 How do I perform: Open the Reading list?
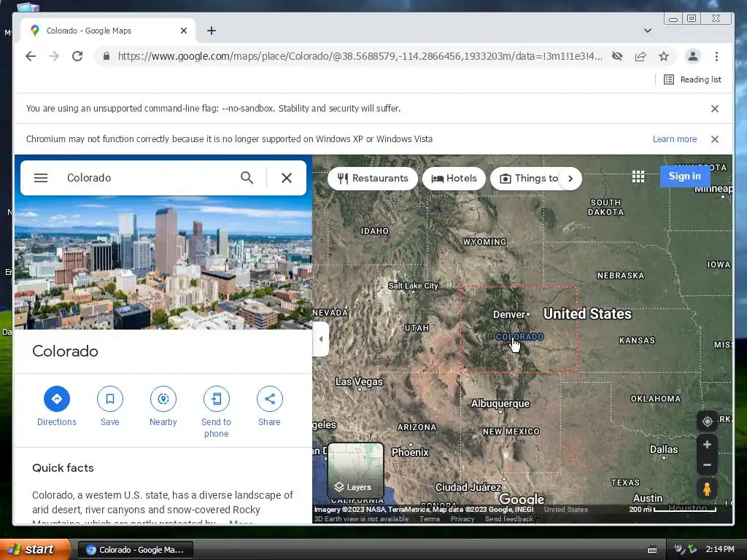(693, 79)
